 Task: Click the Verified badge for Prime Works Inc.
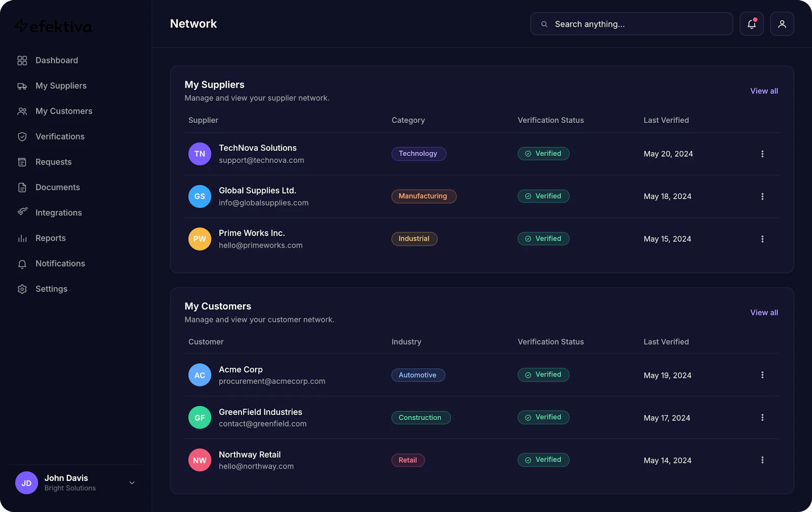(x=544, y=239)
